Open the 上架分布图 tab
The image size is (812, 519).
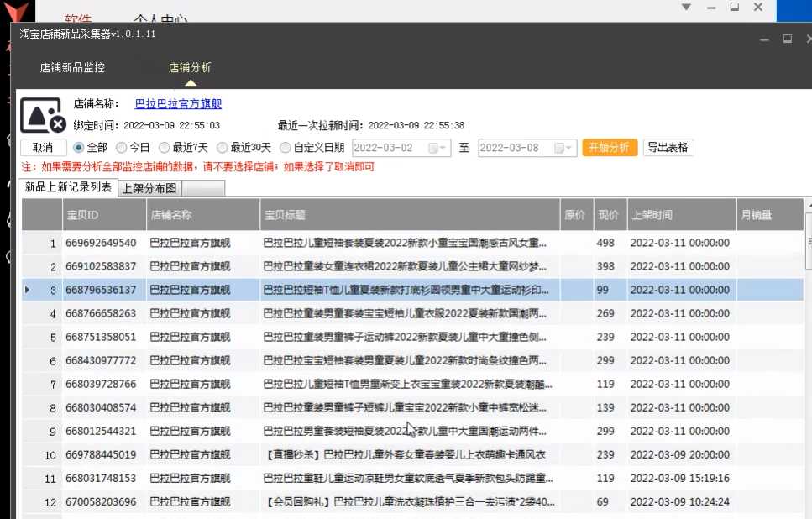tap(149, 188)
